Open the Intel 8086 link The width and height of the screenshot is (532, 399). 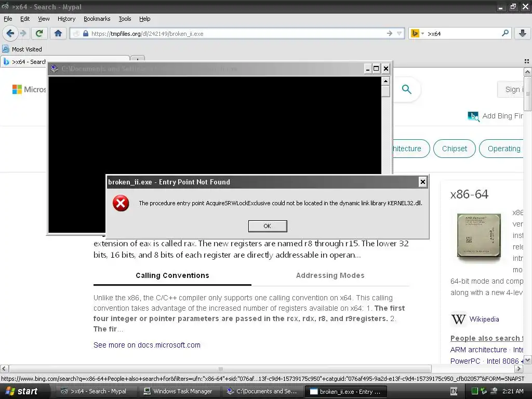click(x=502, y=362)
